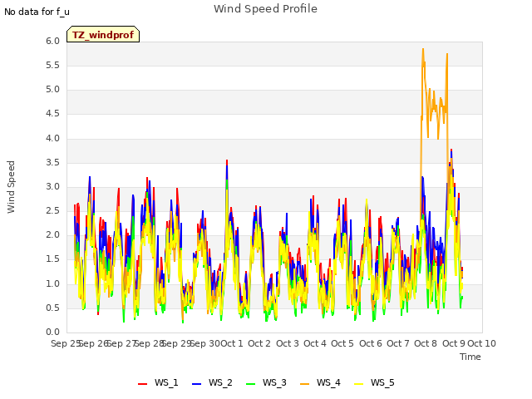Click the Sep 25 x-axis tick label
Image resolution: width=532 pixels, height=399 pixels.
(66, 343)
